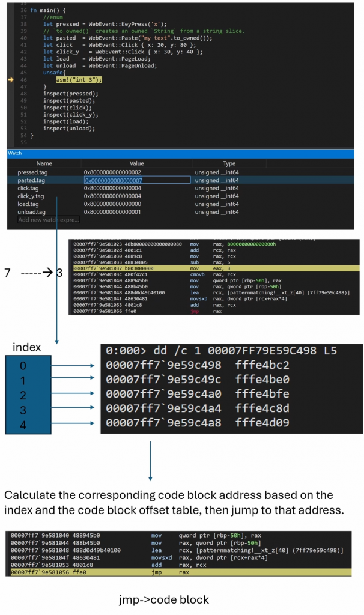Click the Name column header in Watch
Viewport: 364px width, 615px height.
(x=44, y=163)
